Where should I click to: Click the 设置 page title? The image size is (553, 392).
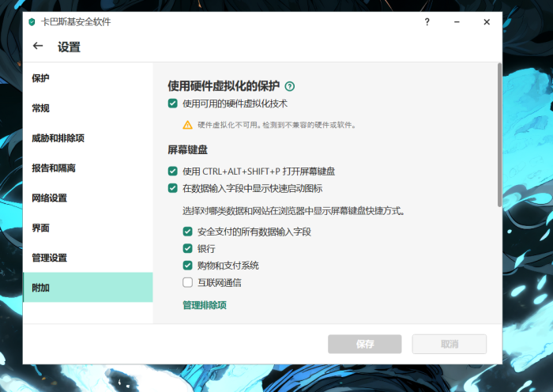click(70, 47)
